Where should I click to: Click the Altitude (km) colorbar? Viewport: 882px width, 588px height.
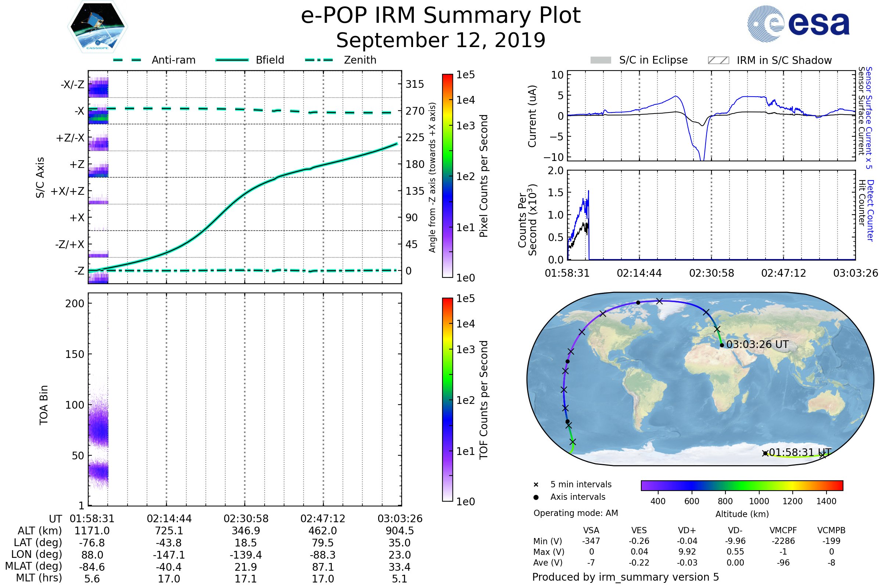pos(742,485)
